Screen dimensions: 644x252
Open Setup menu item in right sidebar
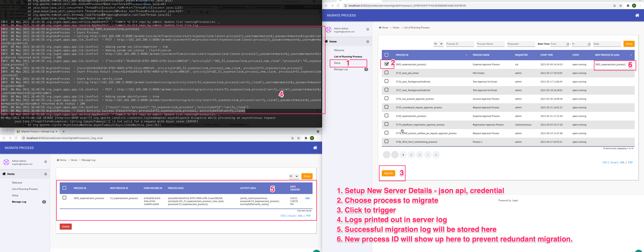point(337,63)
